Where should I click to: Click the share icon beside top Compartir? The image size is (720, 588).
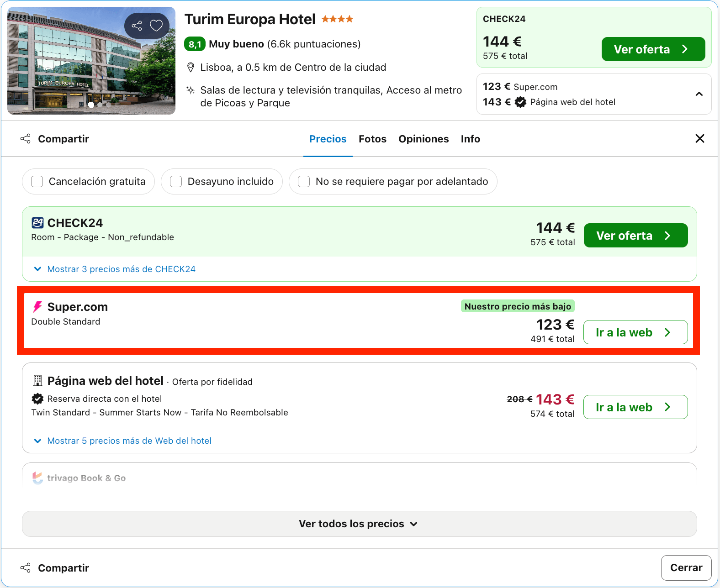pos(26,139)
